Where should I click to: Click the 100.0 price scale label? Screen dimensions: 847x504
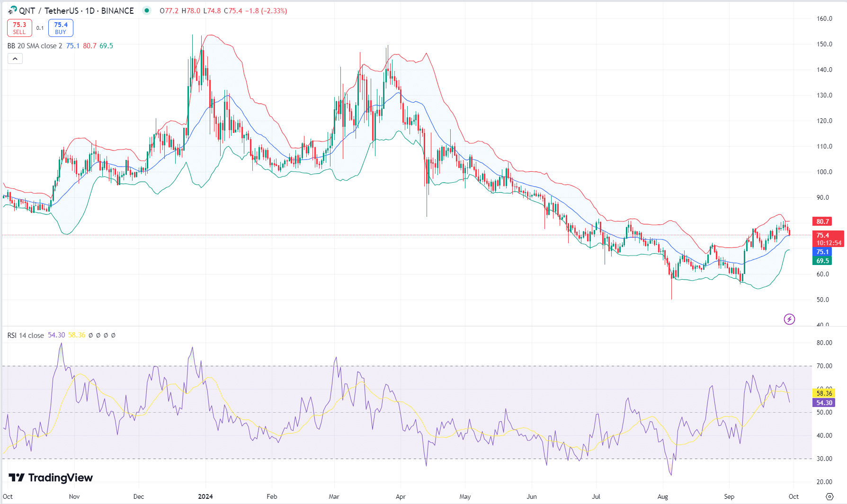(824, 172)
